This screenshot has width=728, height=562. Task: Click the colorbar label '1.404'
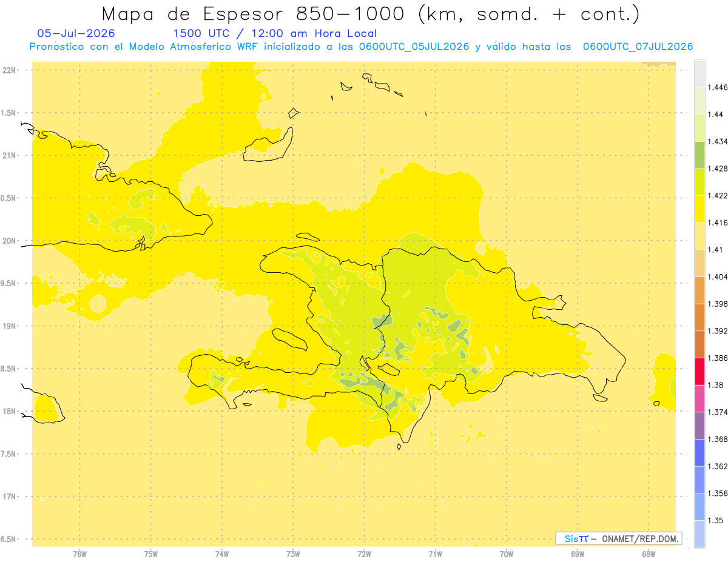pyautogui.click(x=717, y=276)
